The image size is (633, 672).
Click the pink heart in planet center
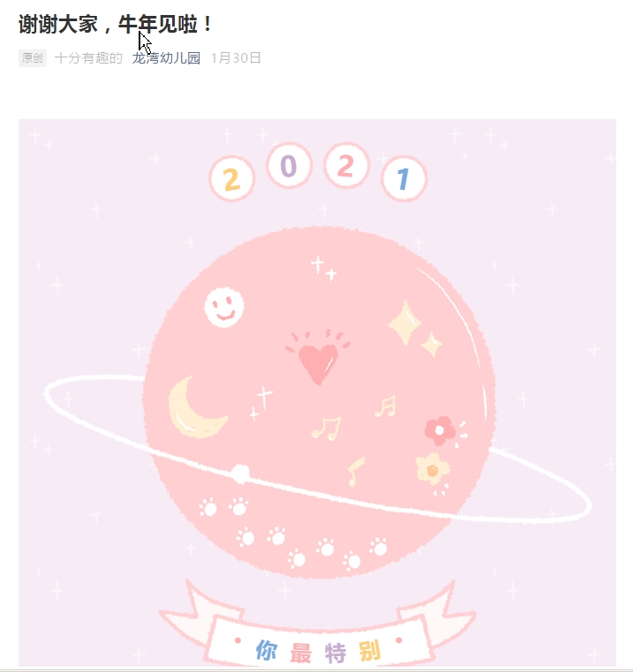[x=318, y=359]
